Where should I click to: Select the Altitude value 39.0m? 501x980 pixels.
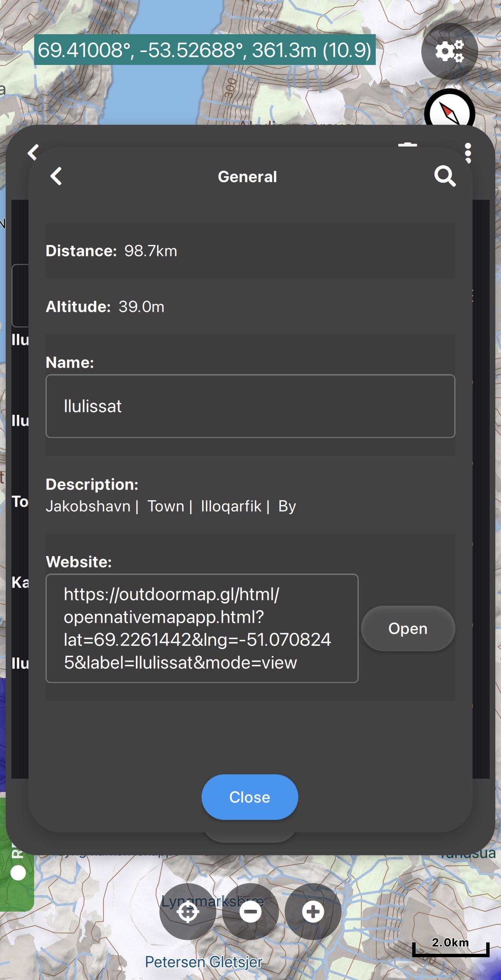pyautogui.click(x=142, y=307)
